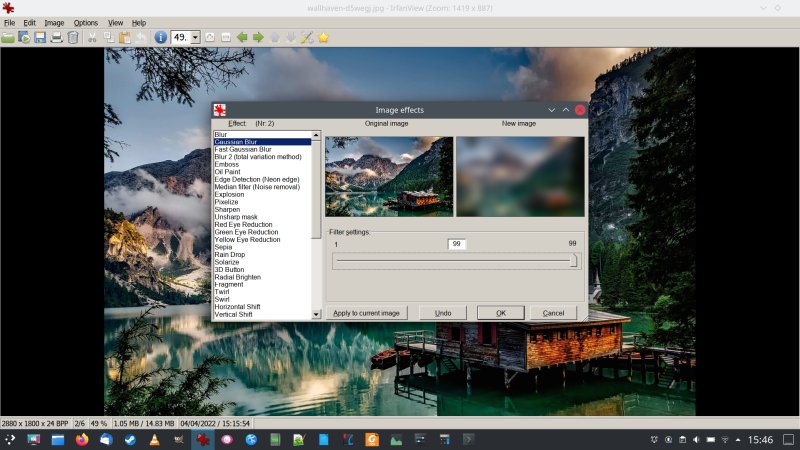
Task: Click the Print icon in toolbar
Action: click(56, 37)
